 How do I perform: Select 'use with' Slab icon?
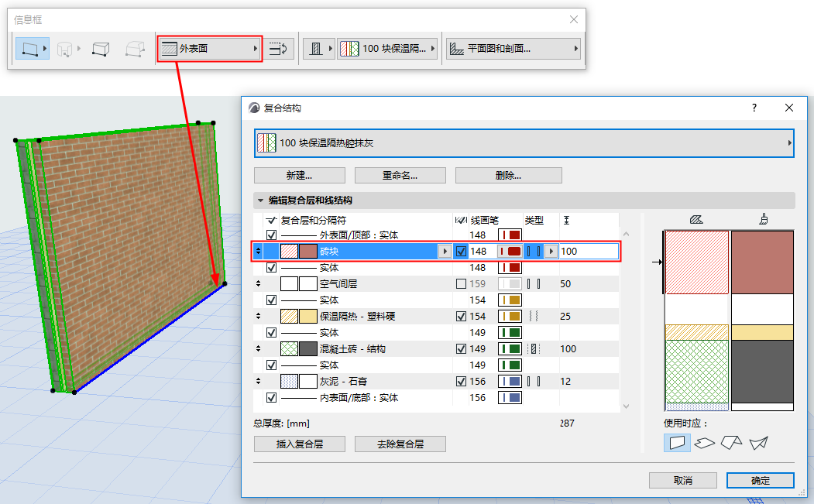point(705,443)
